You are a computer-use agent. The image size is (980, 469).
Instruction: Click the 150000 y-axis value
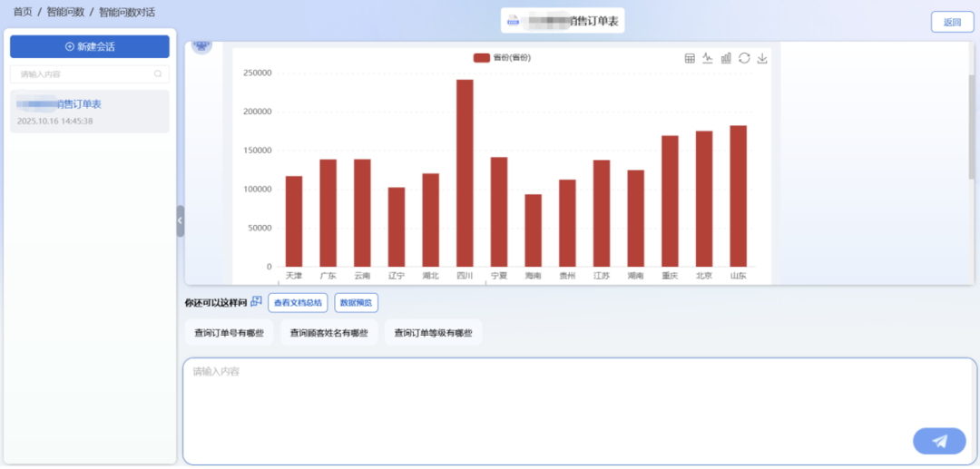256,151
